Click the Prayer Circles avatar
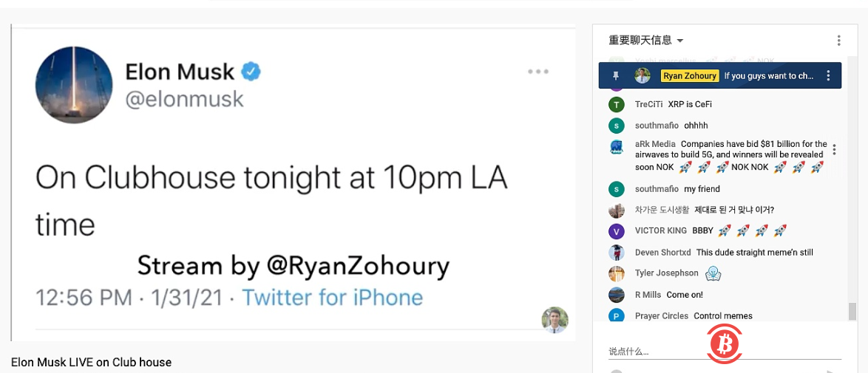 click(x=617, y=316)
